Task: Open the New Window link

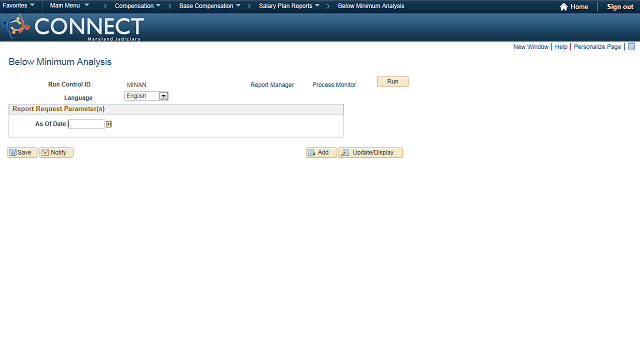Action: [531, 47]
